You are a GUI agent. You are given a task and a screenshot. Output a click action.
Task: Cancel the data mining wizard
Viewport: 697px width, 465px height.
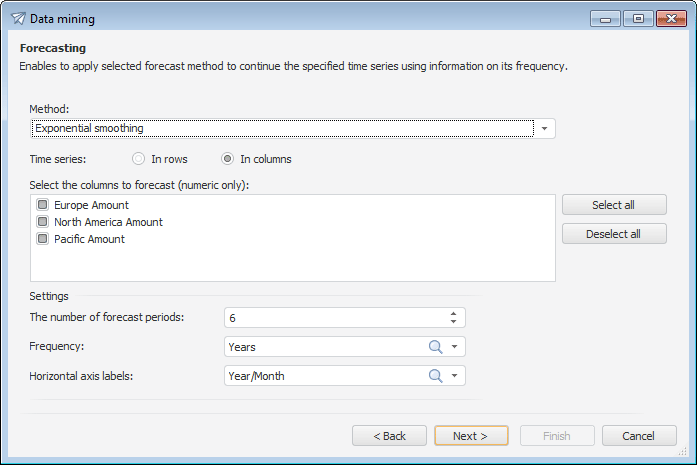(x=638, y=436)
